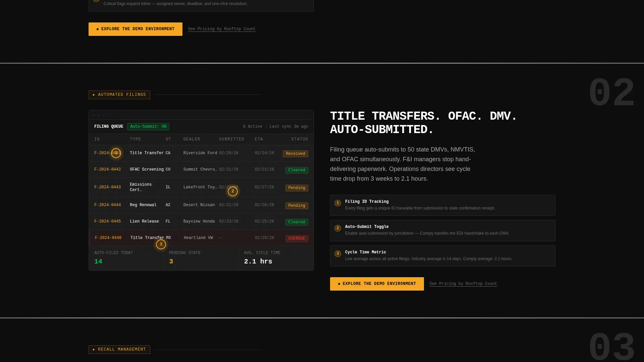Open filing F-2024-0445
This screenshot has height=362, width=644.
coord(108,222)
